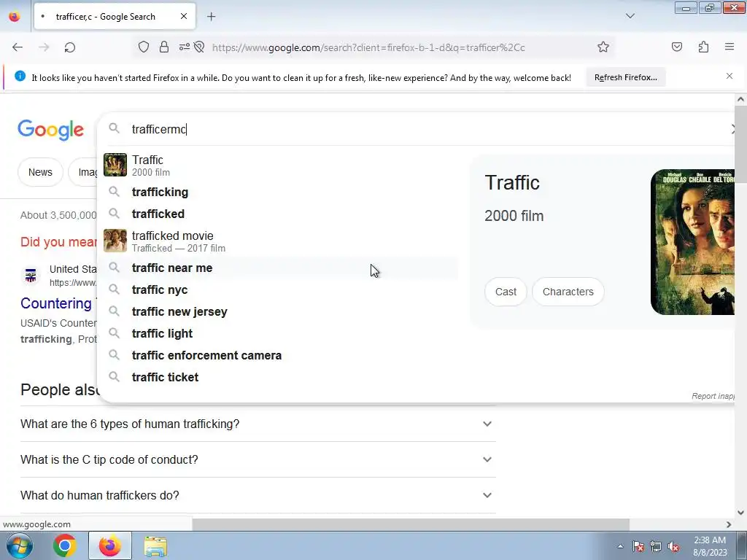The image size is (747, 560).
Task: Click the horizontal scrollbar right arrow
Action: [x=729, y=524]
